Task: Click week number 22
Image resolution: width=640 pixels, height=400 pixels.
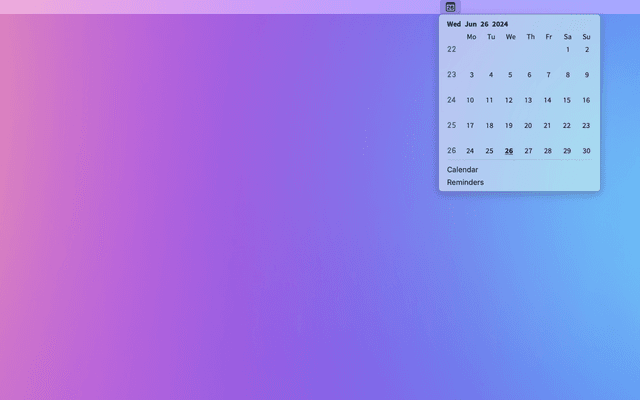Action: pos(451,49)
